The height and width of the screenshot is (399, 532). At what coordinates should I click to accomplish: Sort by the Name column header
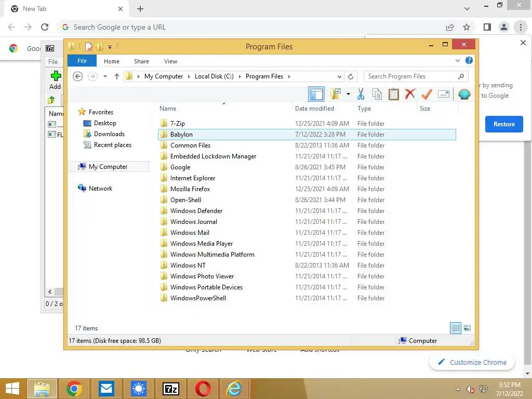[x=224, y=108]
